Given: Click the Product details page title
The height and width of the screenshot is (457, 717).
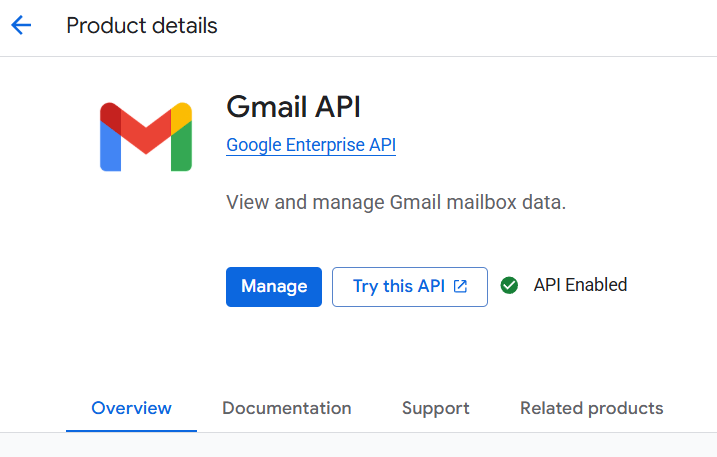Looking at the screenshot, I should coord(142,26).
